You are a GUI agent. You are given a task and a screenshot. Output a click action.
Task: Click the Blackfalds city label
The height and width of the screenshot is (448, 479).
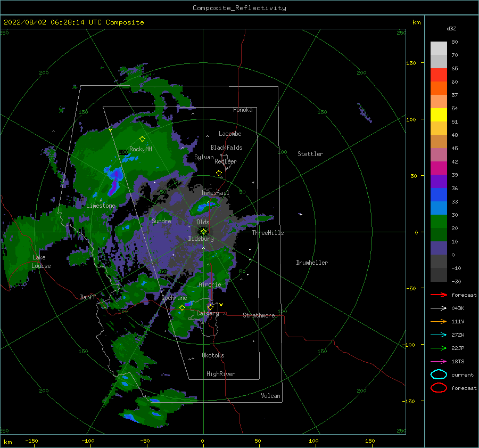[x=226, y=148]
